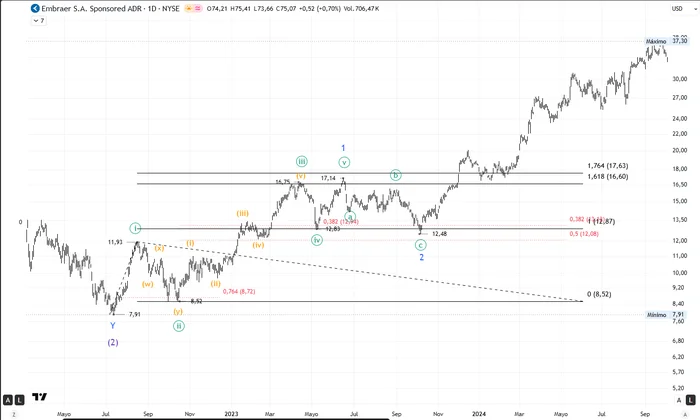The height and width of the screenshot is (420, 700).
Task: Select the teal circled iv wave label
Action: (x=317, y=240)
